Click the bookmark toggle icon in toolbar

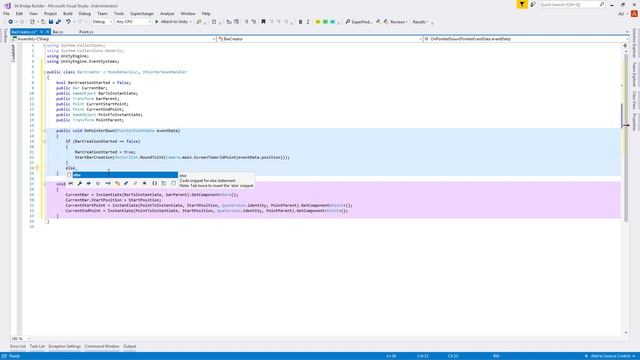(x=263, y=22)
